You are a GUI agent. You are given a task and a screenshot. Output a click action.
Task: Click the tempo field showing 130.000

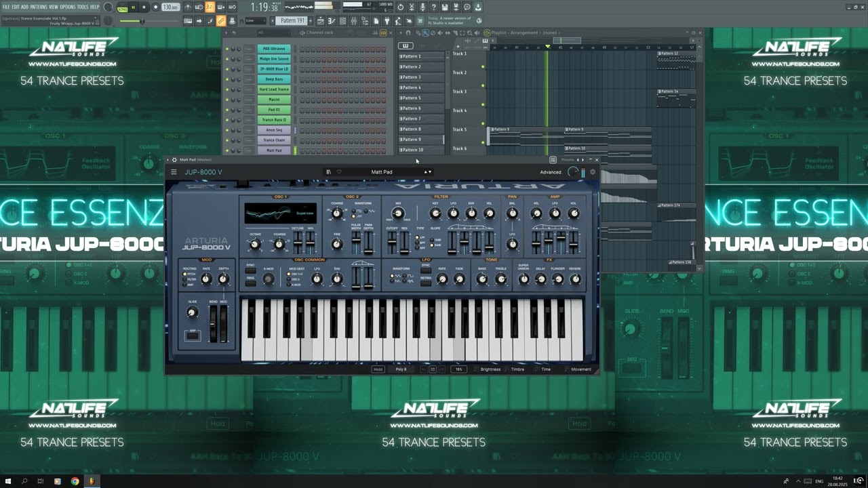coord(170,7)
